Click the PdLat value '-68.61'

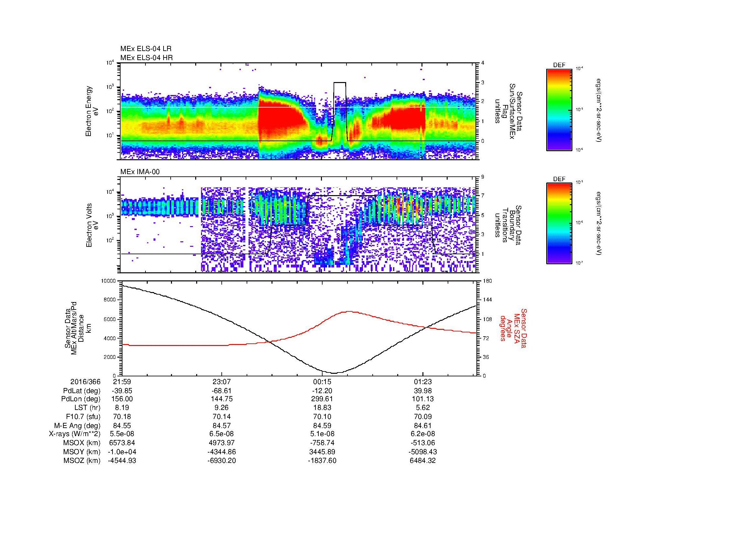point(222,391)
